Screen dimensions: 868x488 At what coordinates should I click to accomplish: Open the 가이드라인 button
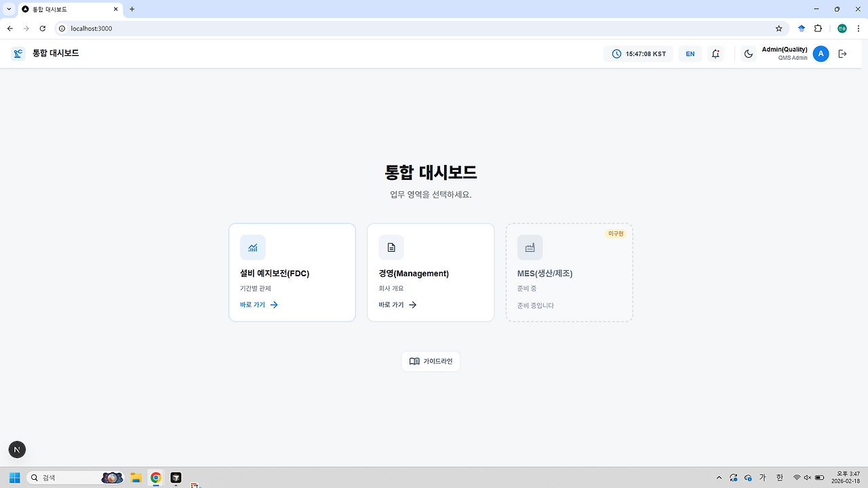(x=431, y=361)
